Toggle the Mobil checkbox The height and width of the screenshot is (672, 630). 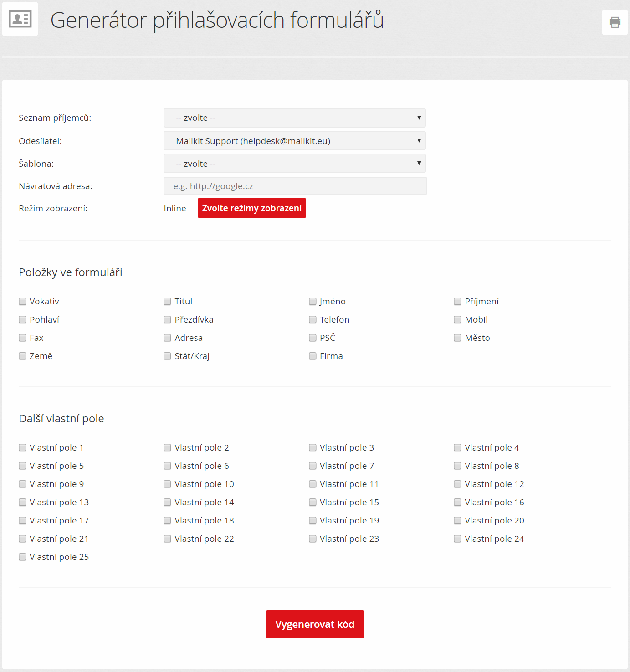click(457, 319)
